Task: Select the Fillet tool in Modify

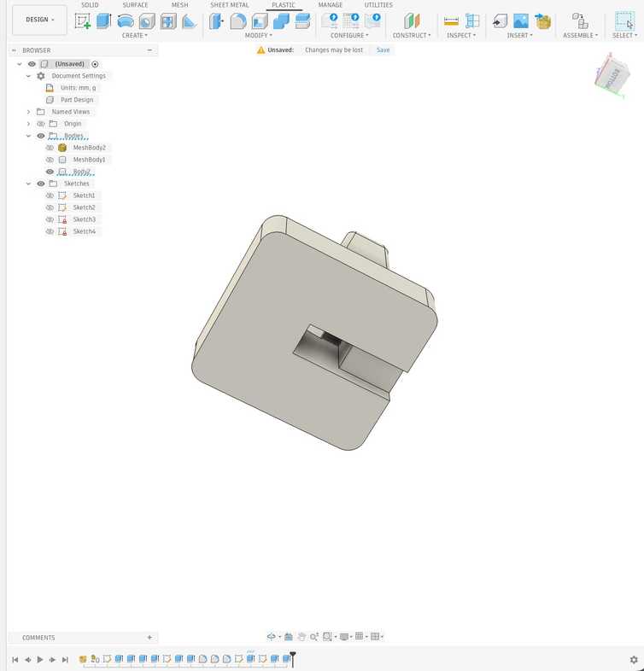Action: [x=238, y=21]
